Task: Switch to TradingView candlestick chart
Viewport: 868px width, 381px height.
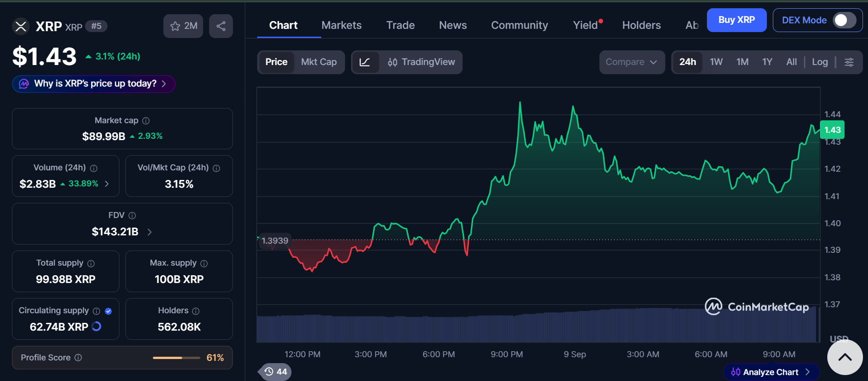Action: [421, 62]
